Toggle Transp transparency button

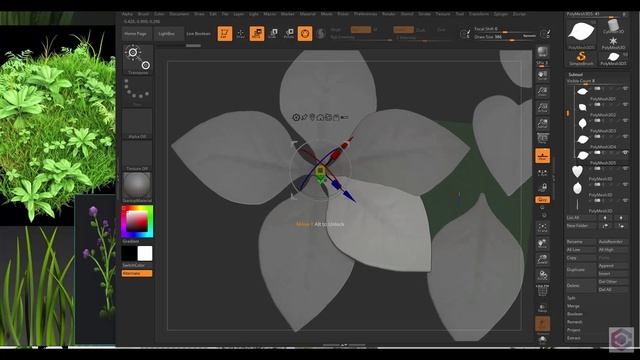click(x=542, y=307)
